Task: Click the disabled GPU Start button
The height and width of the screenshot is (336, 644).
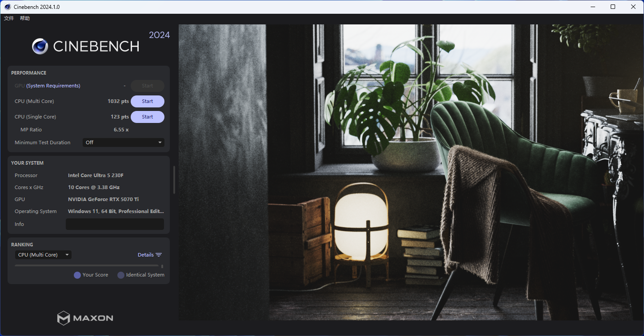Action: (148, 86)
